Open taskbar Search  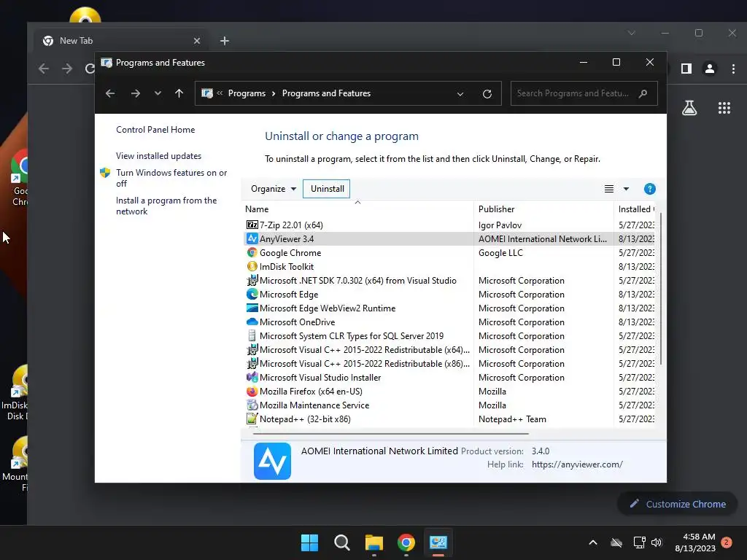[x=341, y=542]
